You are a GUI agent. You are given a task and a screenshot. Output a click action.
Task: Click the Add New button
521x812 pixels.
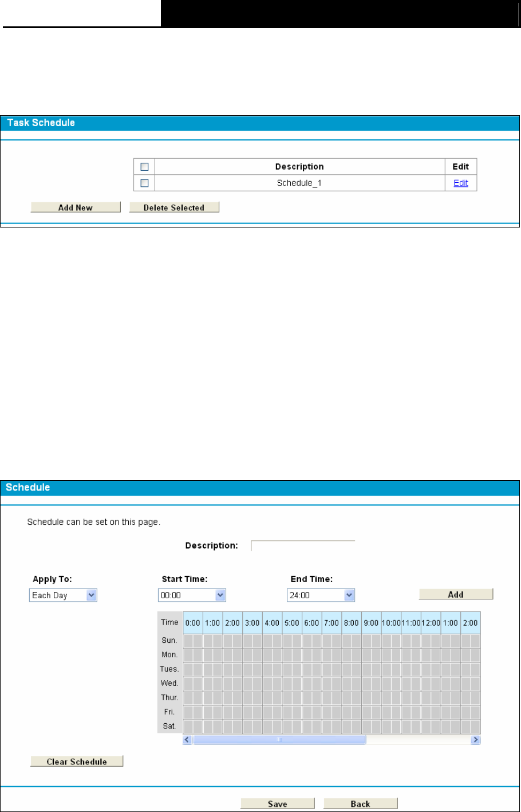click(x=76, y=207)
